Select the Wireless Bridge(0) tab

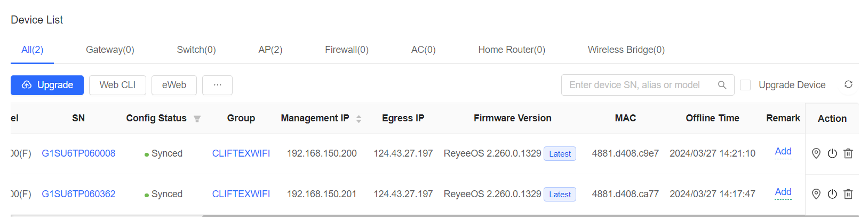coord(626,50)
